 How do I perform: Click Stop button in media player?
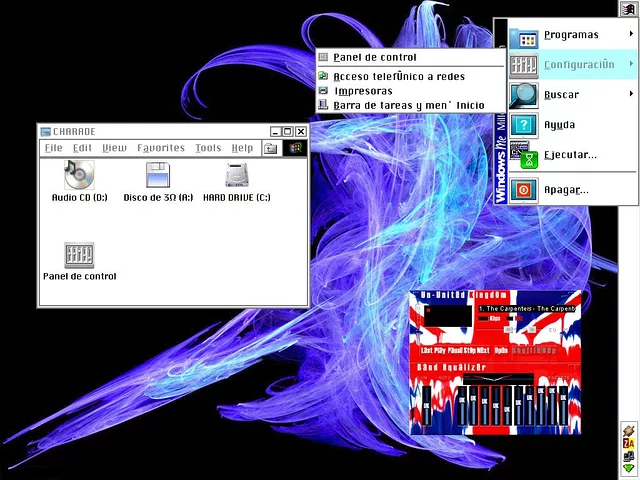470,351
